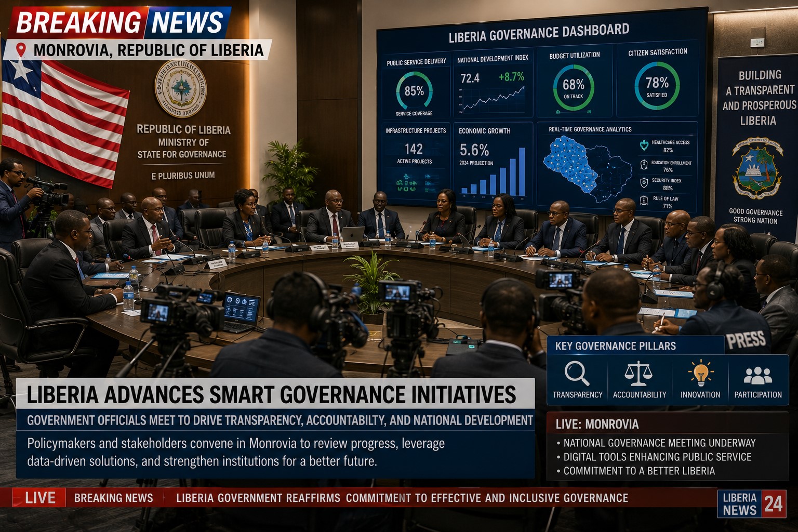Click the PRESS label on journalist's jacket
Viewport: 798px width, 532px height.
pyautogui.click(x=746, y=340)
